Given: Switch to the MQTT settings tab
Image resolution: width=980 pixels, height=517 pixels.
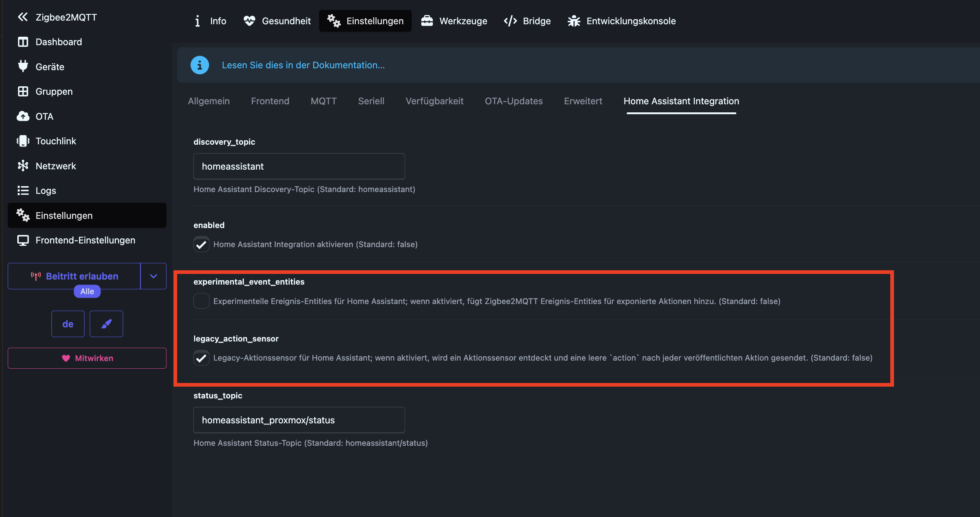Looking at the screenshot, I should (x=323, y=101).
